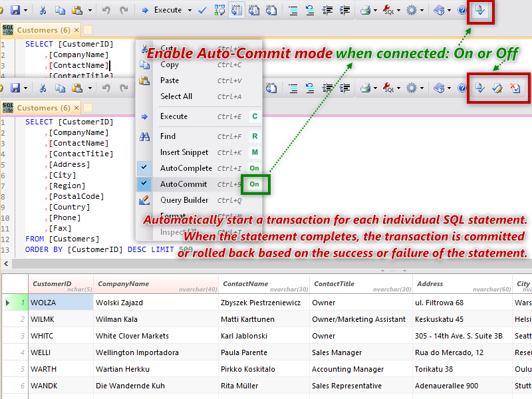Click row 1 current-row arrow indicator
This screenshot has width=532, height=399.
[x=7, y=303]
